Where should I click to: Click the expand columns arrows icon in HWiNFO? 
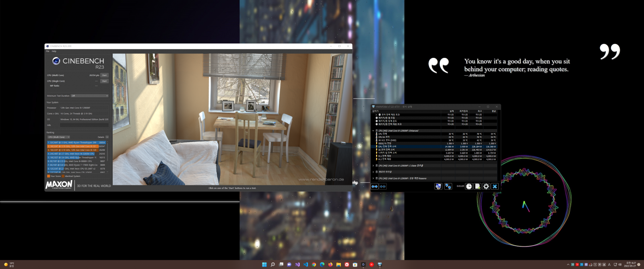tap(375, 186)
